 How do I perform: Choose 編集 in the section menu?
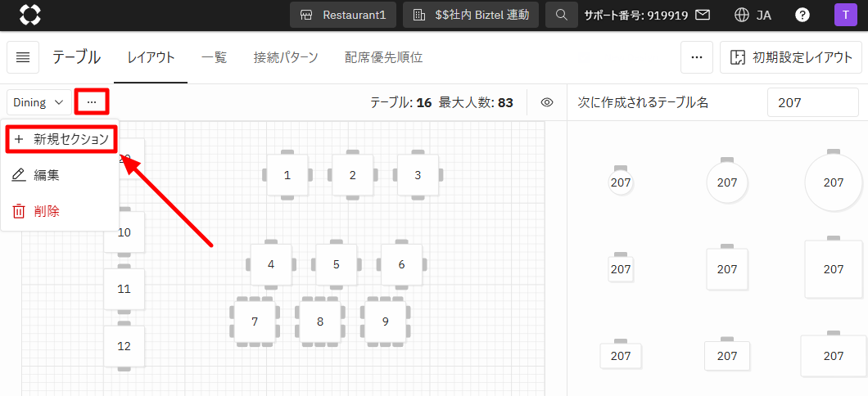click(46, 175)
